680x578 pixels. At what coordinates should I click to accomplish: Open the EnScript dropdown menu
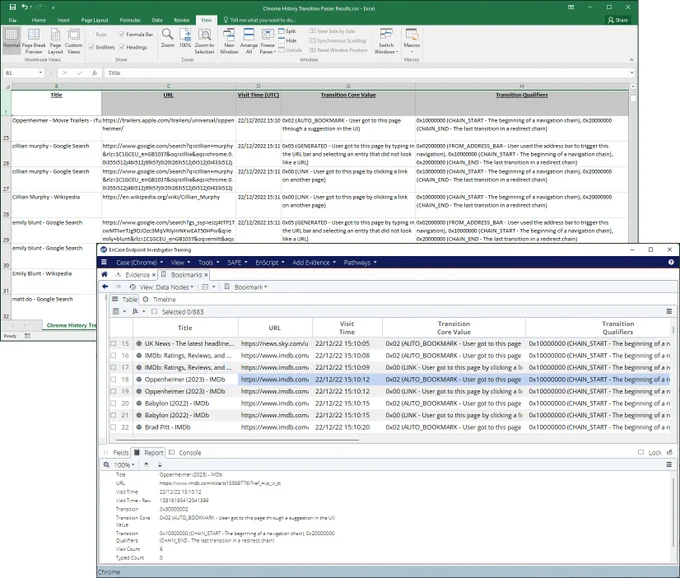(270, 262)
